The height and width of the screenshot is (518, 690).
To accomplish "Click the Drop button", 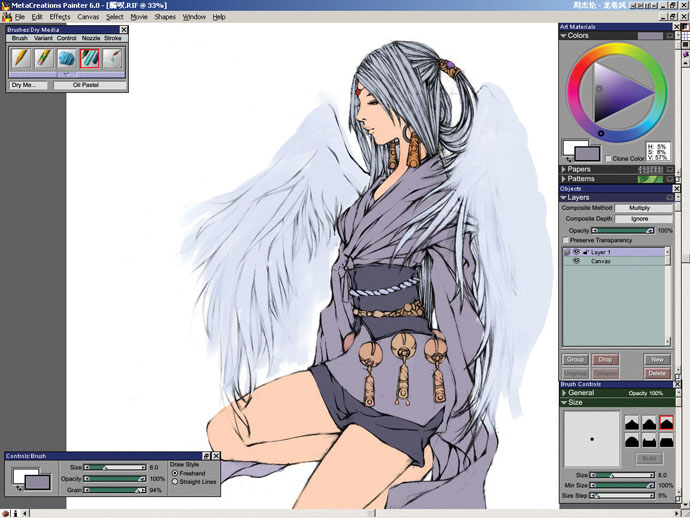I will (605, 360).
